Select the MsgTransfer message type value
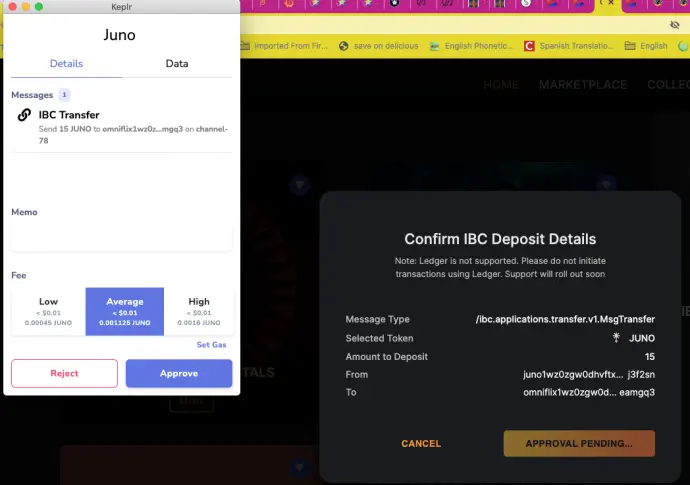Viewport: 690px width, 485px height. pos(565,319)
